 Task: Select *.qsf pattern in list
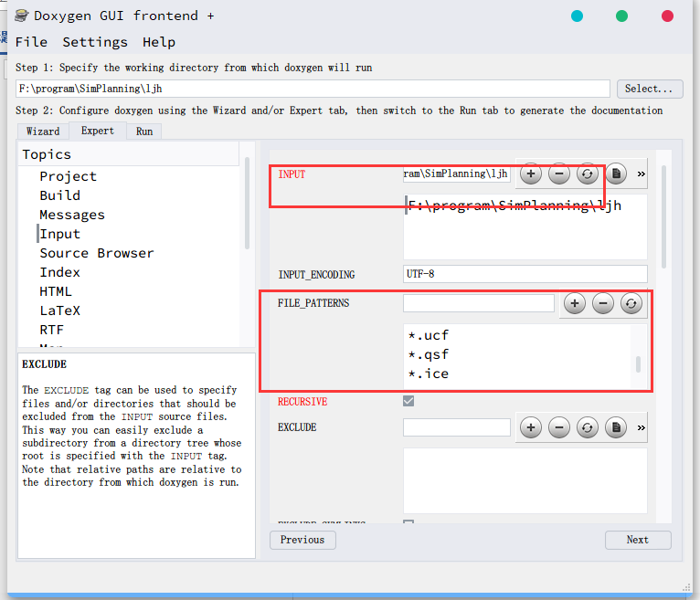(x=428, y=354)
